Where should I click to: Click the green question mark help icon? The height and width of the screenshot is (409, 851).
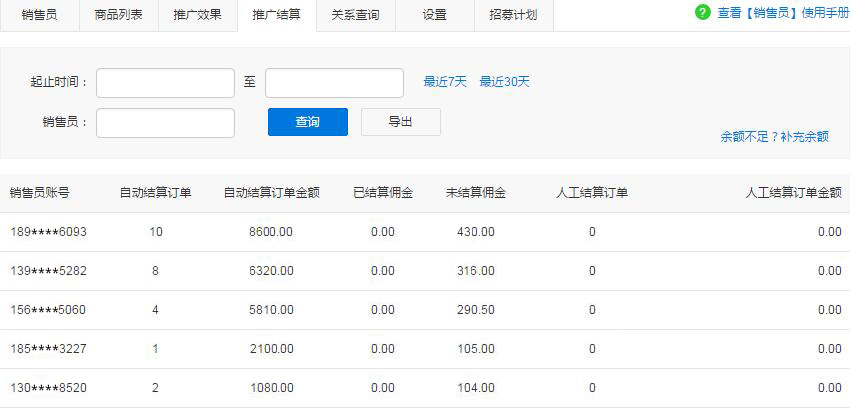pyautogui.click(x=702, y=12)
